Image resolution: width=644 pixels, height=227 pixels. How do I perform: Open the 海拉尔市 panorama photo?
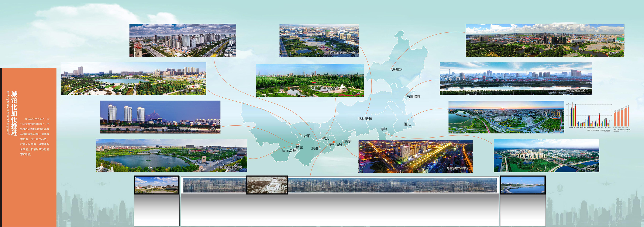click(545, 40)
